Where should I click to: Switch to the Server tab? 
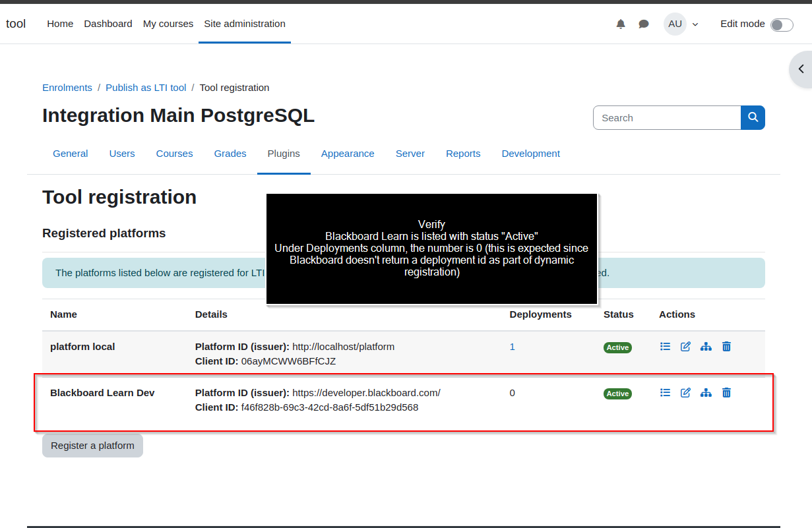coord(410,154)
